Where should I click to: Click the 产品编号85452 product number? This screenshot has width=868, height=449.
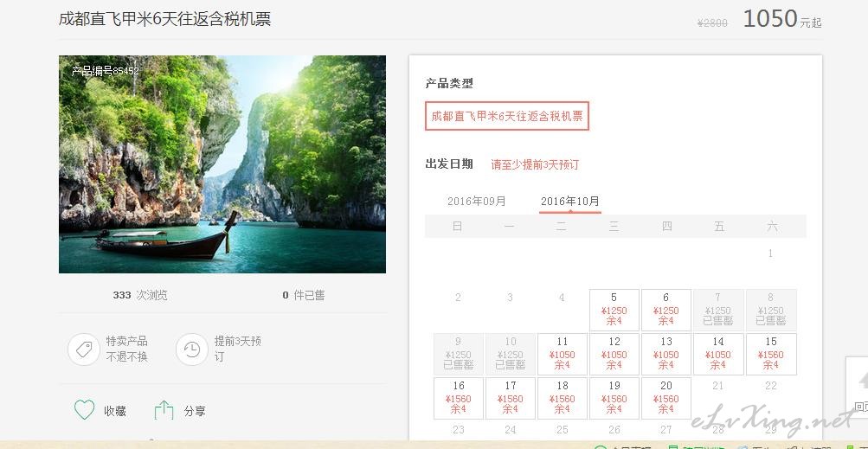[x=106, y=70]
